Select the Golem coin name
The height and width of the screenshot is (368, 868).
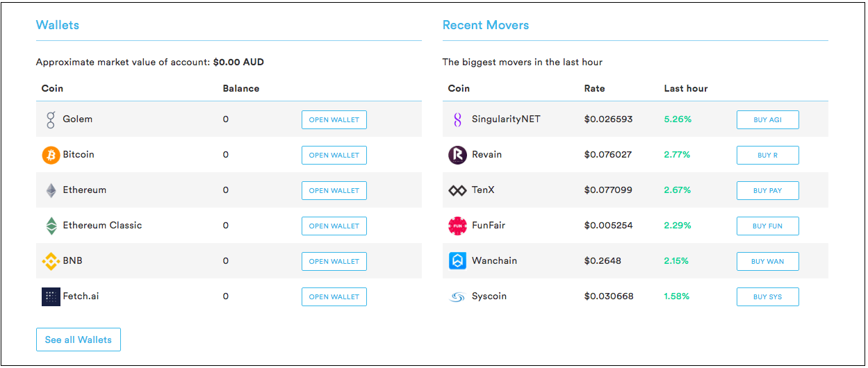78,119
